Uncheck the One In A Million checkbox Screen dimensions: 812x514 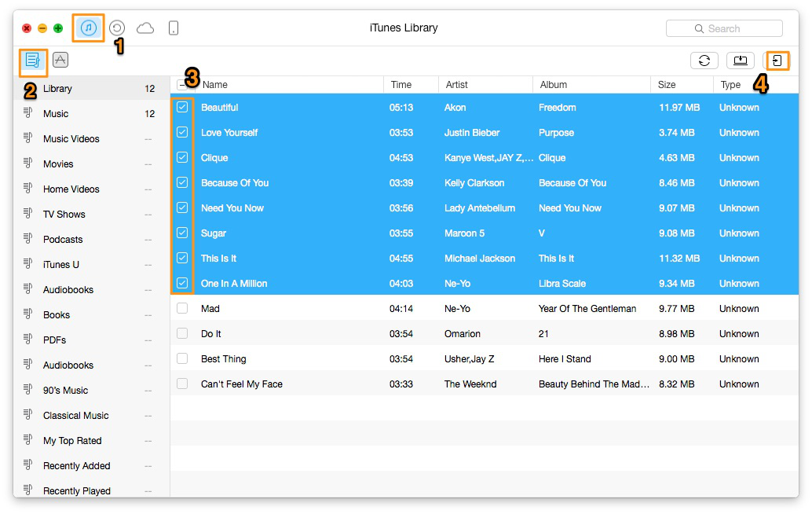182,283
